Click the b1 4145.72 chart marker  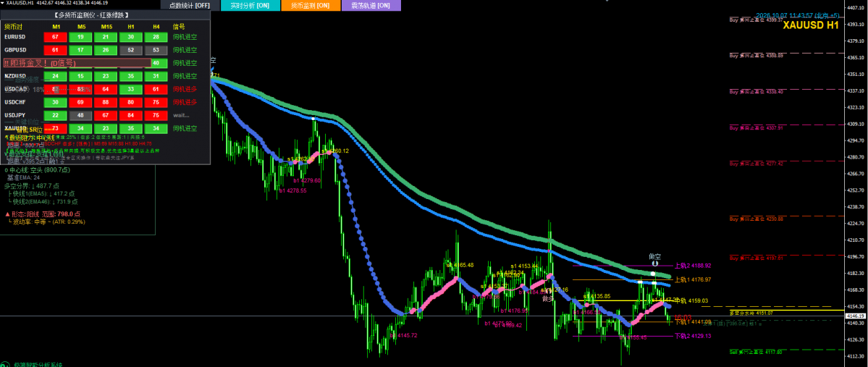point(403,335)
